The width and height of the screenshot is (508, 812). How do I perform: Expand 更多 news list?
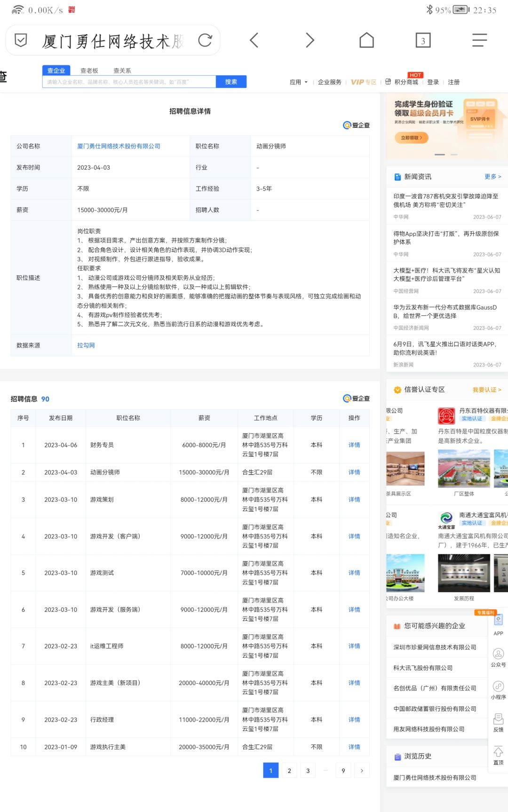tap(493, 177)
